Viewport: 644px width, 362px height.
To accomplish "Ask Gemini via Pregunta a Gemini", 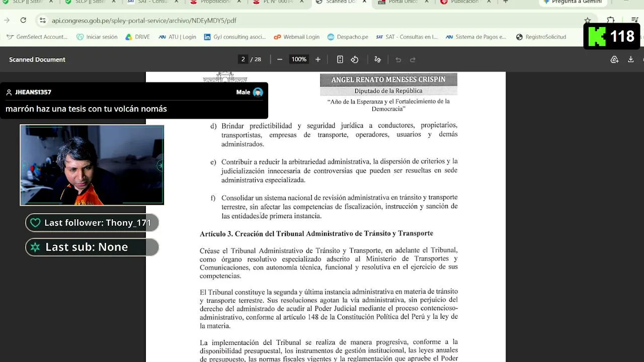I will (572, 2).
